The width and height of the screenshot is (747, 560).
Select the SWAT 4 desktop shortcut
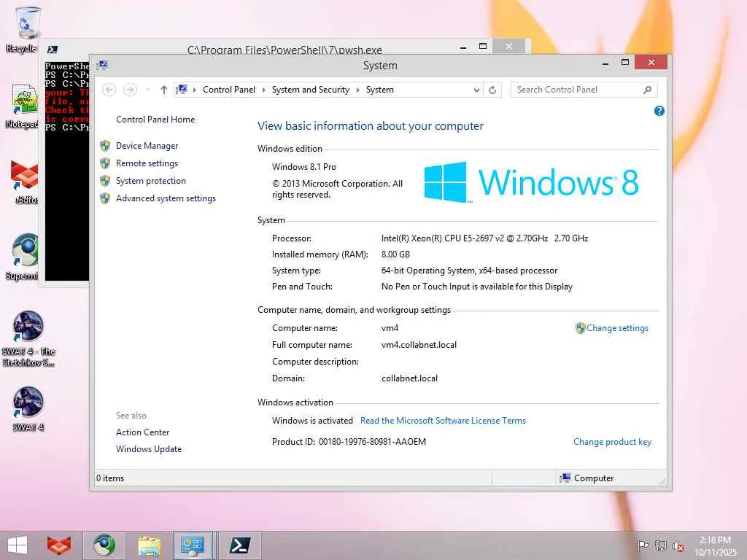pyautogui.click(x=28, y=409)
